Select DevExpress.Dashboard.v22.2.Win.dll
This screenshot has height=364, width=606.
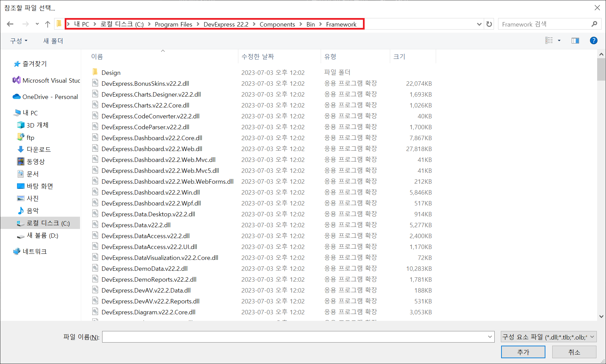pos(150,192)
